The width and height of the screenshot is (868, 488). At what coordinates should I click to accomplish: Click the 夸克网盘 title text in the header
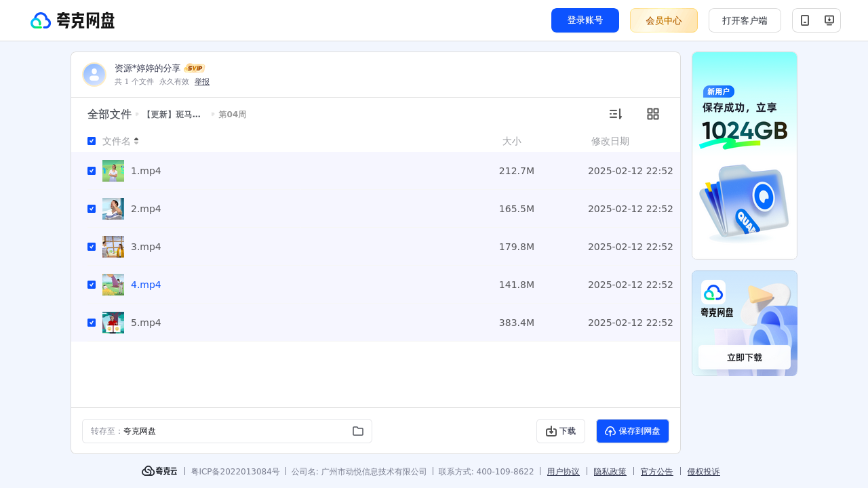pos(85,20)
